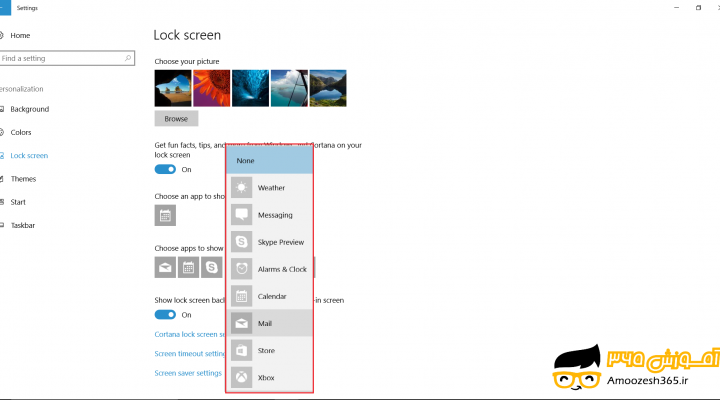
Task: Click the Calendar icon in dropdown list
Action: point(242,296)
